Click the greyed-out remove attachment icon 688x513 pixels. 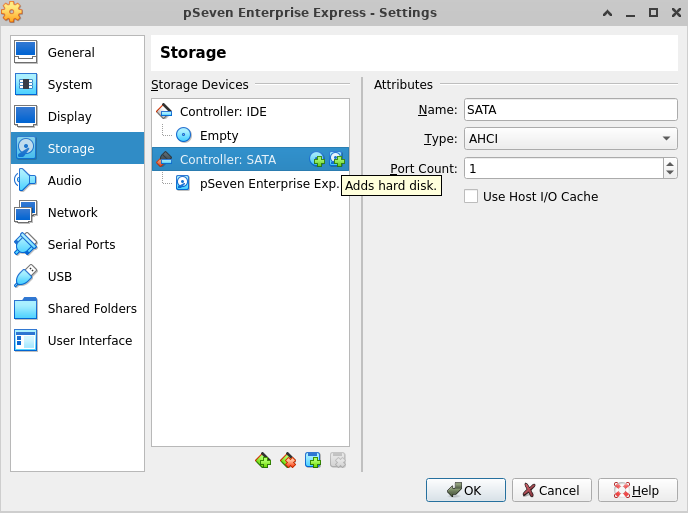(338, 460)
